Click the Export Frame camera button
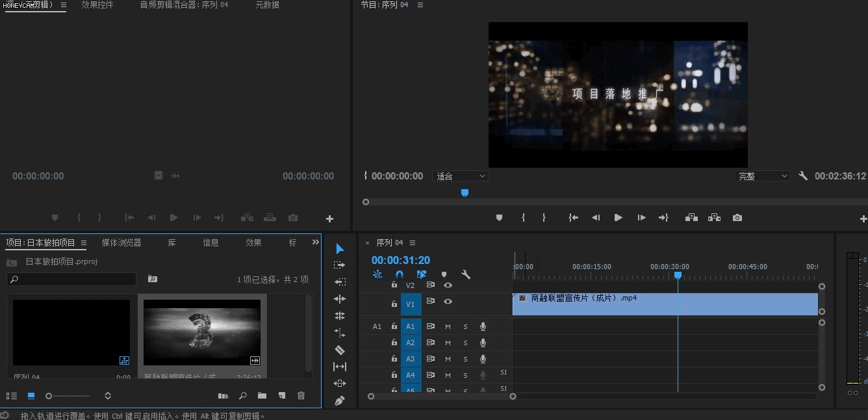This screenshot has width=868, height=420. tap(737, 218)
